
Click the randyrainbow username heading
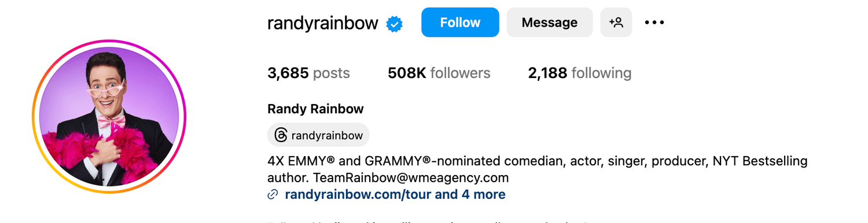click(x=323, y=23)
